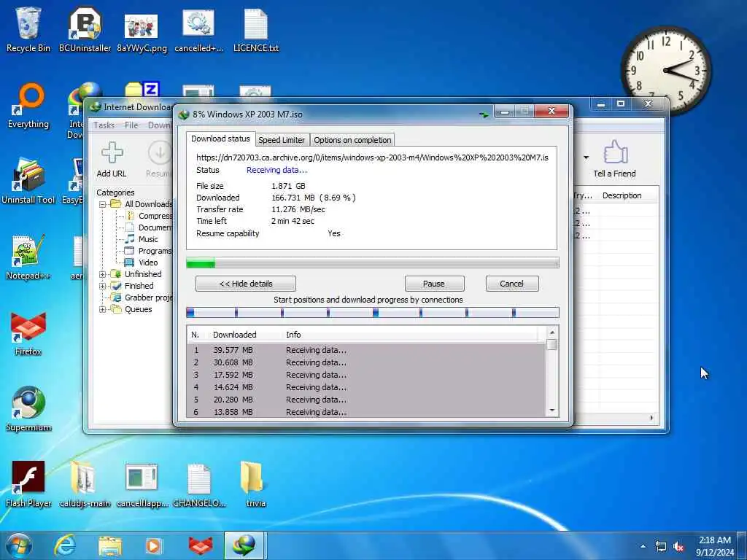The height and width of the screenshot is (560, 747).
Task: Open toolbar overflow dropdown arrow beside Tell a Friend
Action: pos(586,157)
